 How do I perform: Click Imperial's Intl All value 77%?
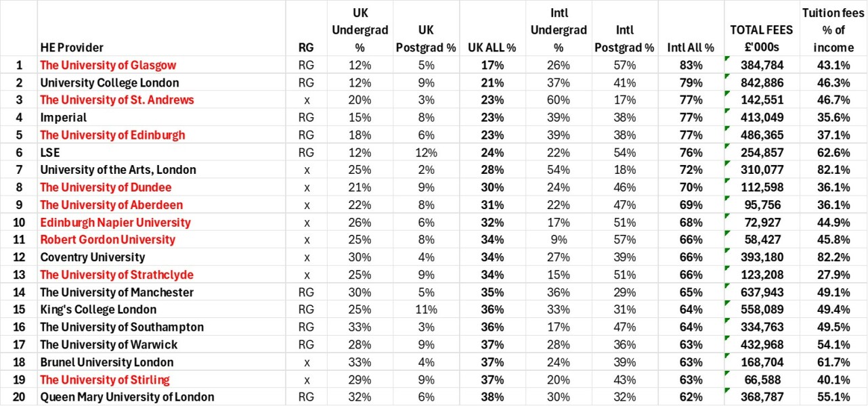[691, 118]
